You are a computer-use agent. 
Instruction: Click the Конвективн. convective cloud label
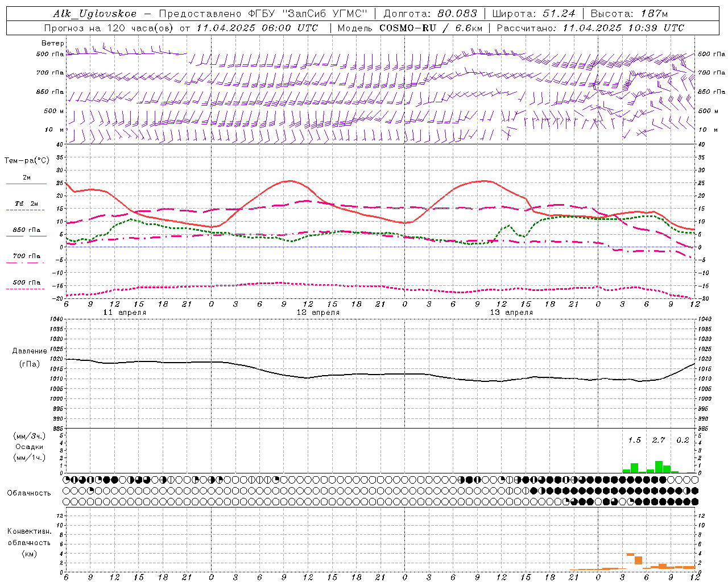pos(29,531)
